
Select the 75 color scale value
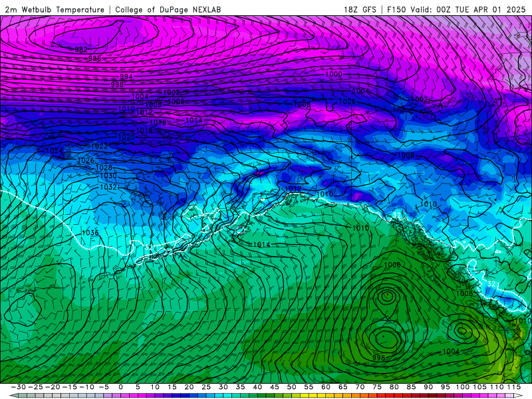click(x=377, y=387)
